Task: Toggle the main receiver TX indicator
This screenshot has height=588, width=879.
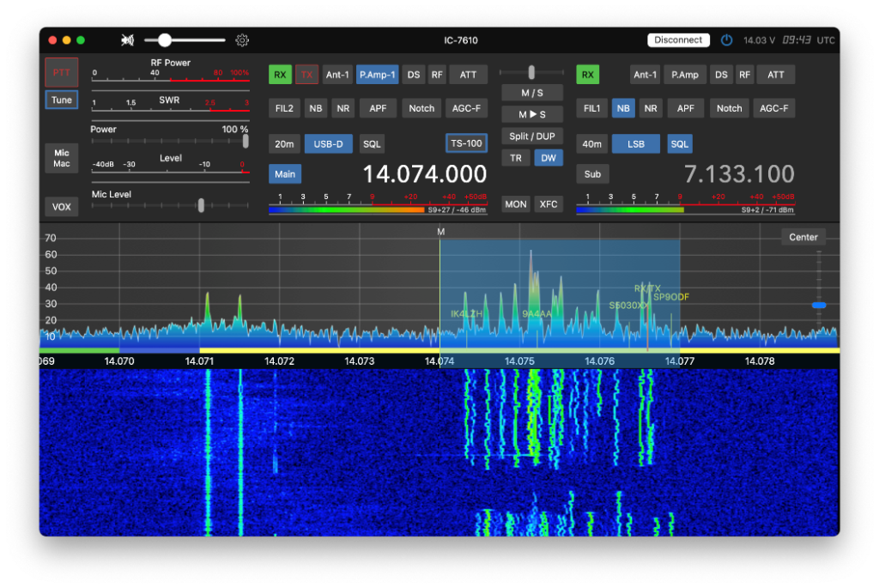Action: [x=306, y=75]
